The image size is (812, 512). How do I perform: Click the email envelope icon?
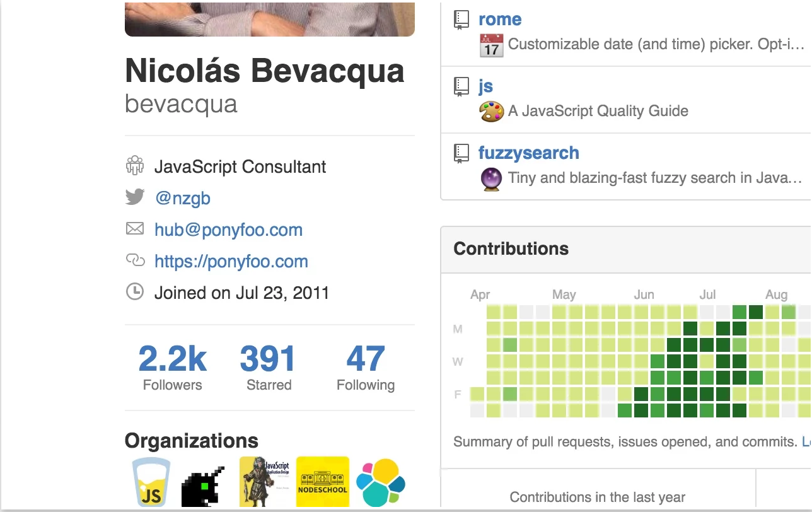click(x=135, y=229)
